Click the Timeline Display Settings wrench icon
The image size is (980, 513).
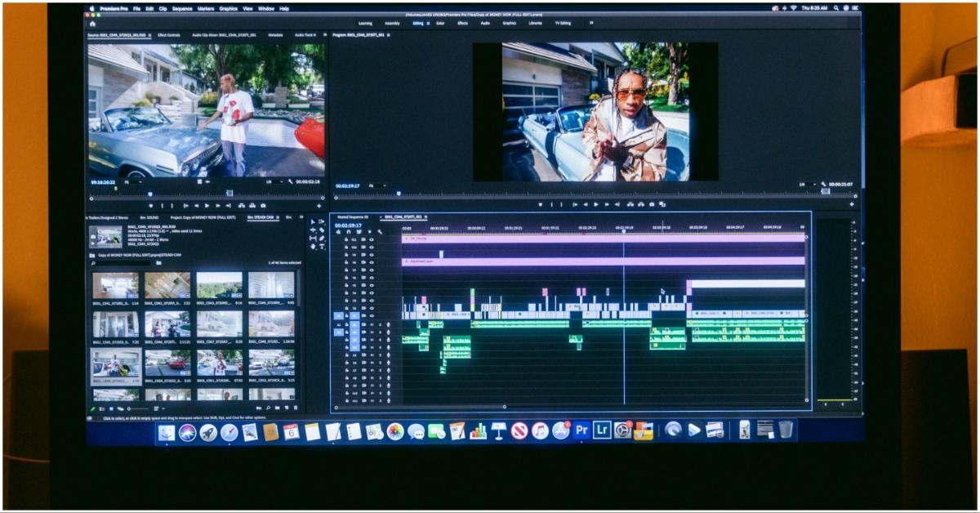[379, 231]
